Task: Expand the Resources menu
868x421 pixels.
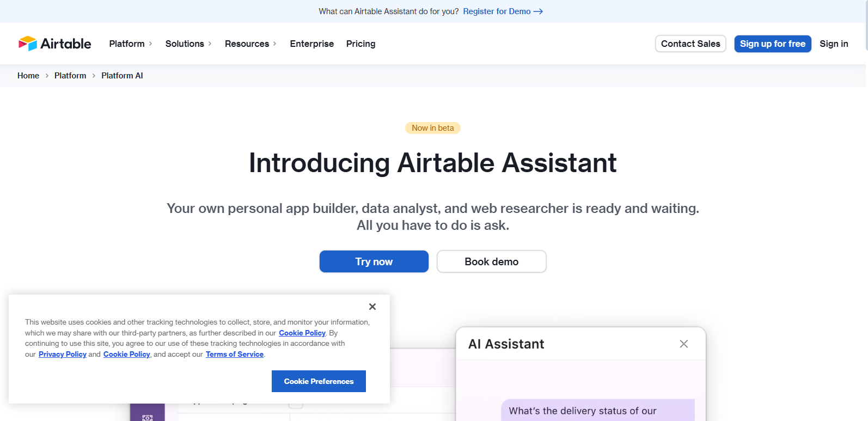Action: [x=250, y=44]
